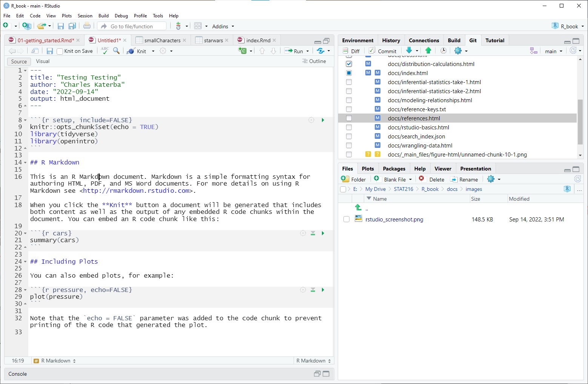Click the Print document icon in main toolbar
Image resolution: width=588 pixels, height=384 pixels.
87,26
